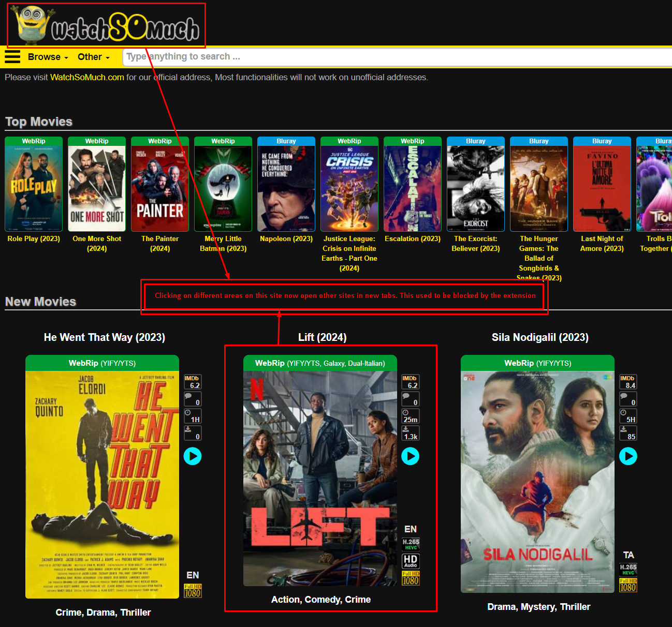Click the Lift download count icon 1.3k
This screenshot has height=627, width=672.
coord(410,433)
